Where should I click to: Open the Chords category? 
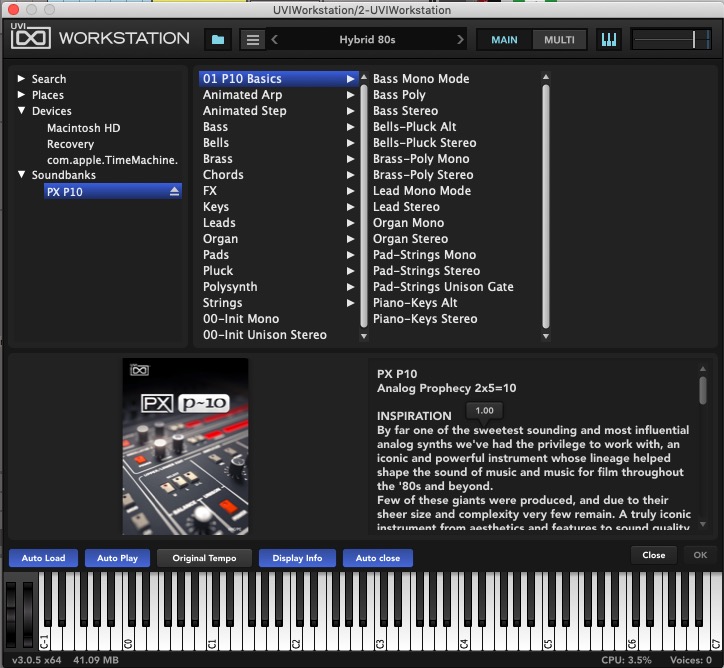pyautogui.click(x=279, y=175)
